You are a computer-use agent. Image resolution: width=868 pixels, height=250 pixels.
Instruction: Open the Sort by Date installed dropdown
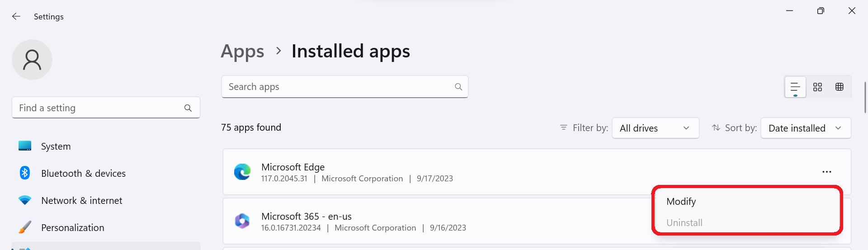point(806,128)
